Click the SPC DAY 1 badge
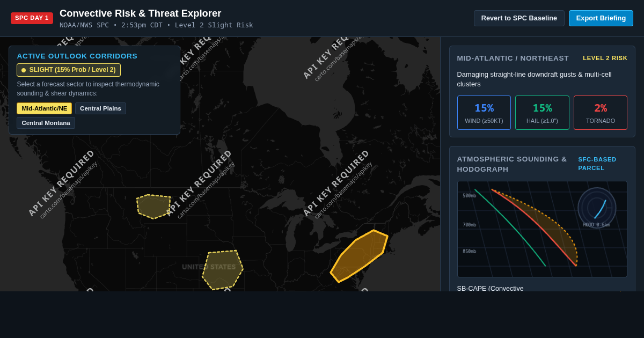This screenshot has height=338, width=644. (x=32, y=18)
